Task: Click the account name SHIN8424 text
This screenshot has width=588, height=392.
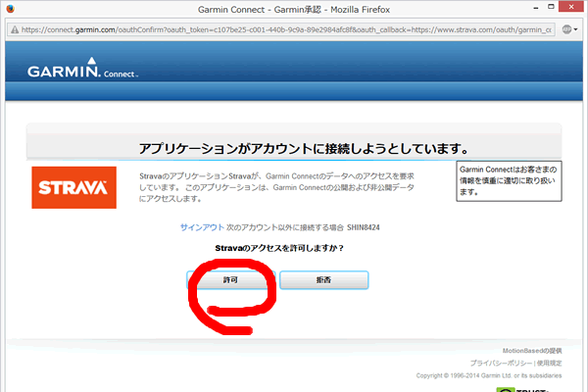Action: tap(364, 227)
